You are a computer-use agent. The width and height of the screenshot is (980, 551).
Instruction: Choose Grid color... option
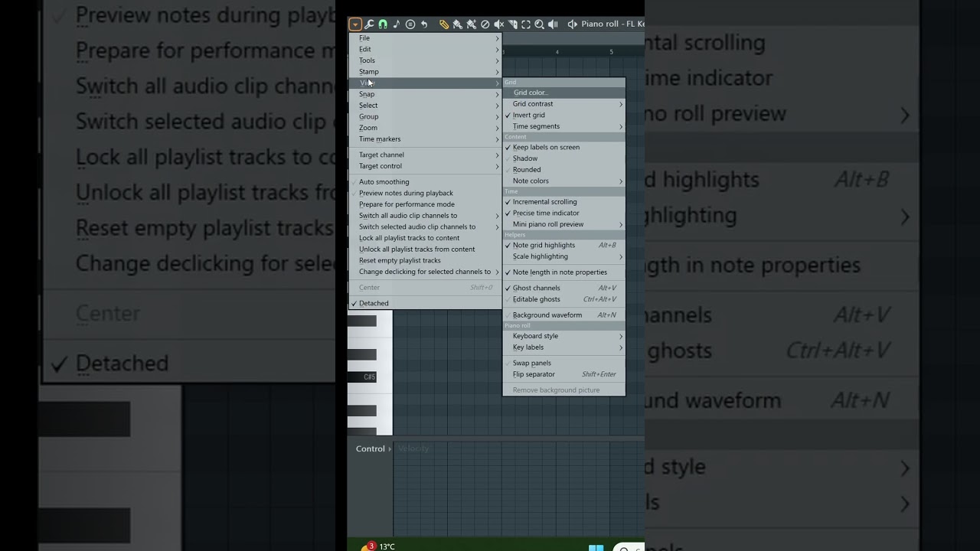point(563,93)
